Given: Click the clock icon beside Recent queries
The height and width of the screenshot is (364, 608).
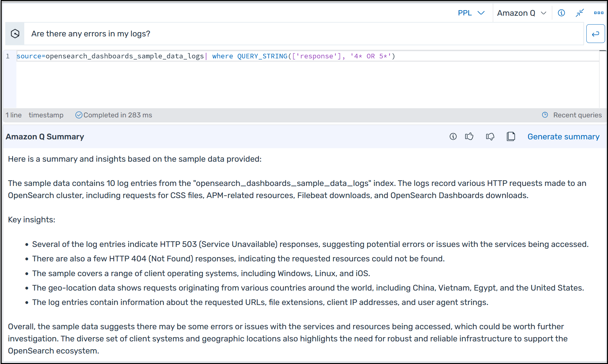Looking at the screenshot, I should coord(545,115).
